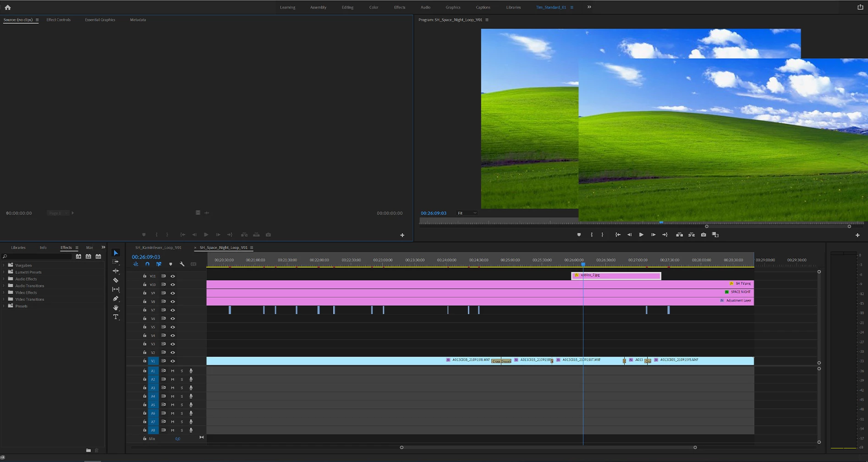Viewport: 868px width, 462px height.
Task: Hide track V10 with eye toggle
Action: 173,285
